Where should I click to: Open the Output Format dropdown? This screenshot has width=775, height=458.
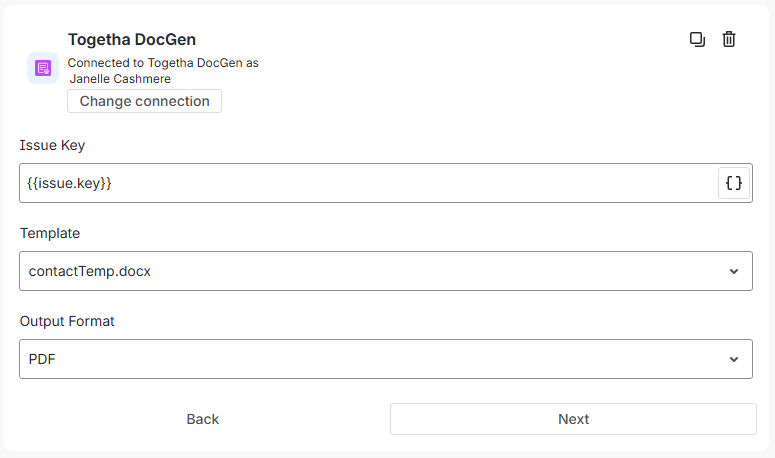click(x=386, y=359)
